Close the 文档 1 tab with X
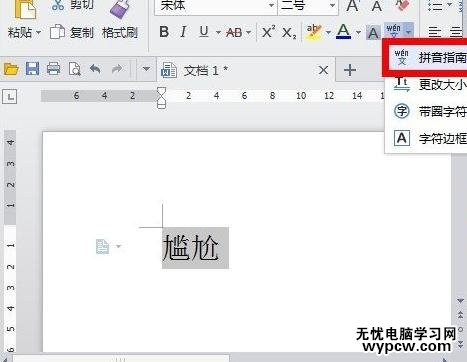This screenshot has height=362, width=467. 323,70
